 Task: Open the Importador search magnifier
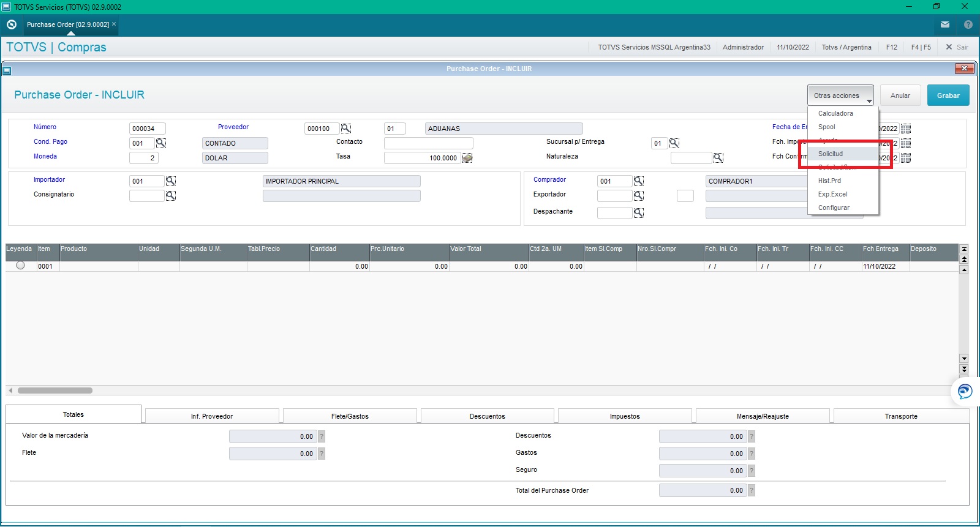pos(171,181)
